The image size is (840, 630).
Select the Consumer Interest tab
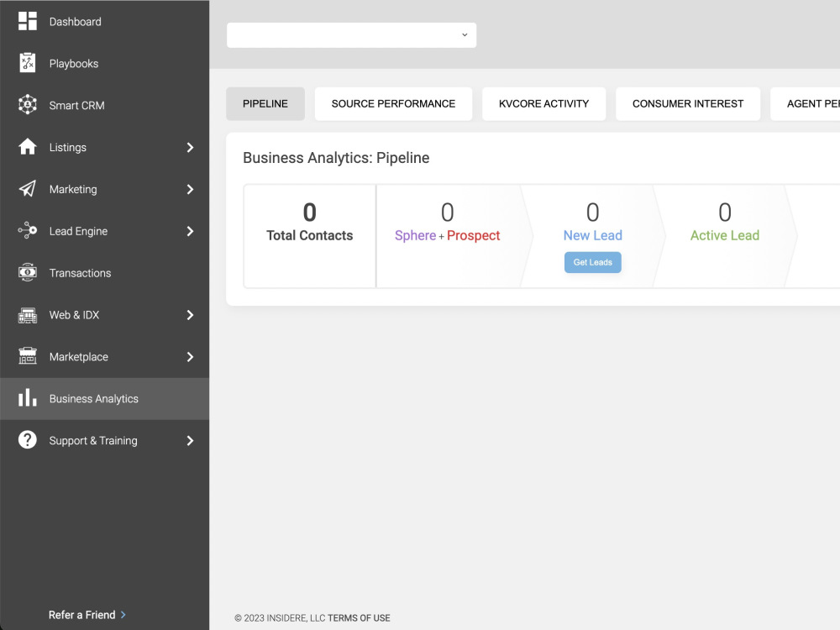click(x=688, y=104)
